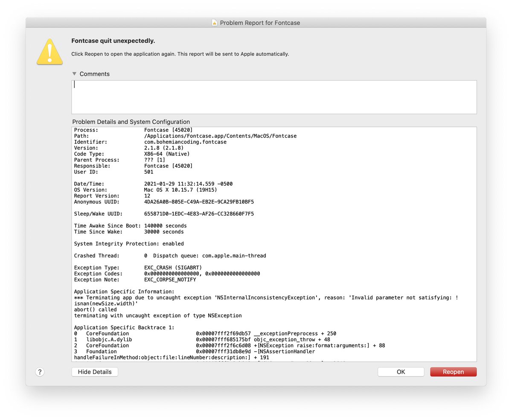
Task: Click 'System Integrity Protection: enabled' line
Action: pyautogui.click(x=129, y=243)
